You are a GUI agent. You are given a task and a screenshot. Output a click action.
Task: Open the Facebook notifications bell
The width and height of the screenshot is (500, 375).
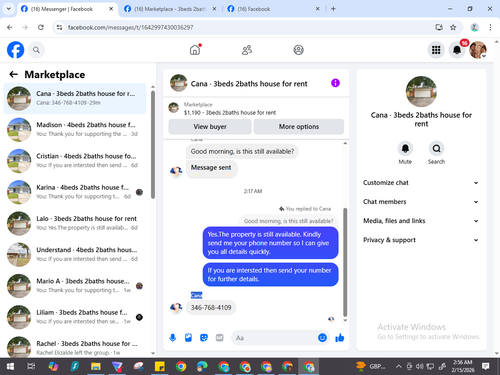pyautogui.click(x=457, y=50)
